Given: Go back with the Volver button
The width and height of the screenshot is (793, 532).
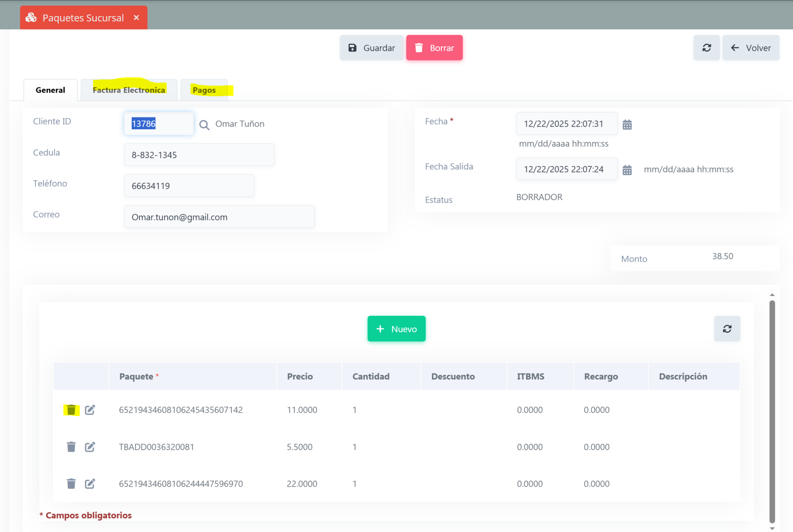Looking at the screenshot, I should pyautogui.click(x=751, y=48).
